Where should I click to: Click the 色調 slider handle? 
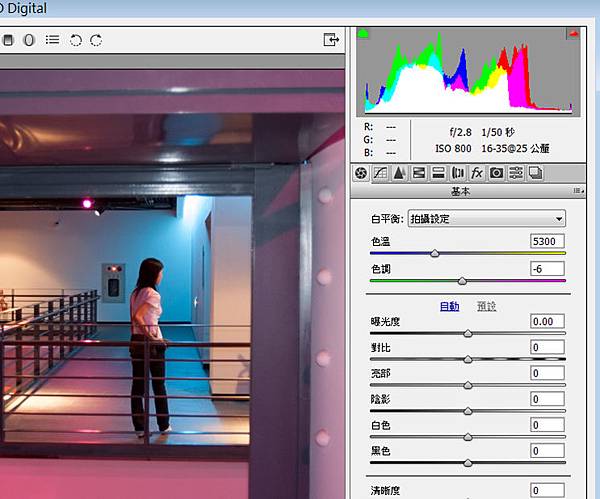pos(462,281)
